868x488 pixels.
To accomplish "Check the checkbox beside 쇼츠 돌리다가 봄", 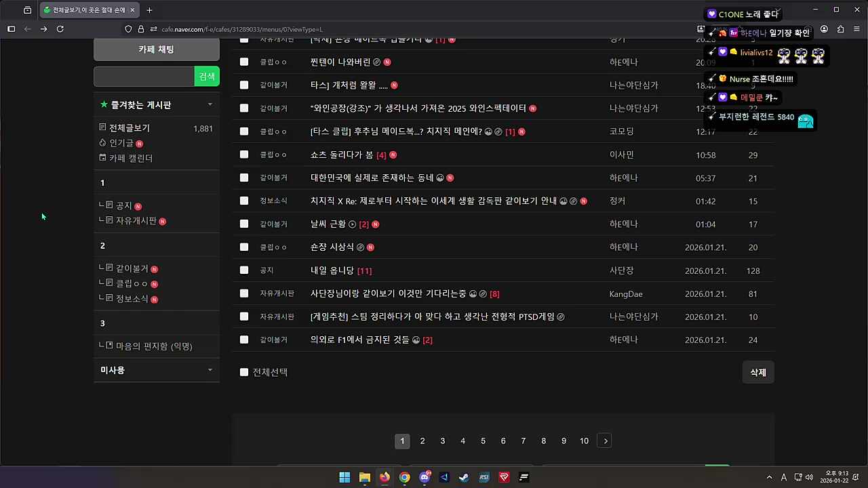I will tap(244, 155).
